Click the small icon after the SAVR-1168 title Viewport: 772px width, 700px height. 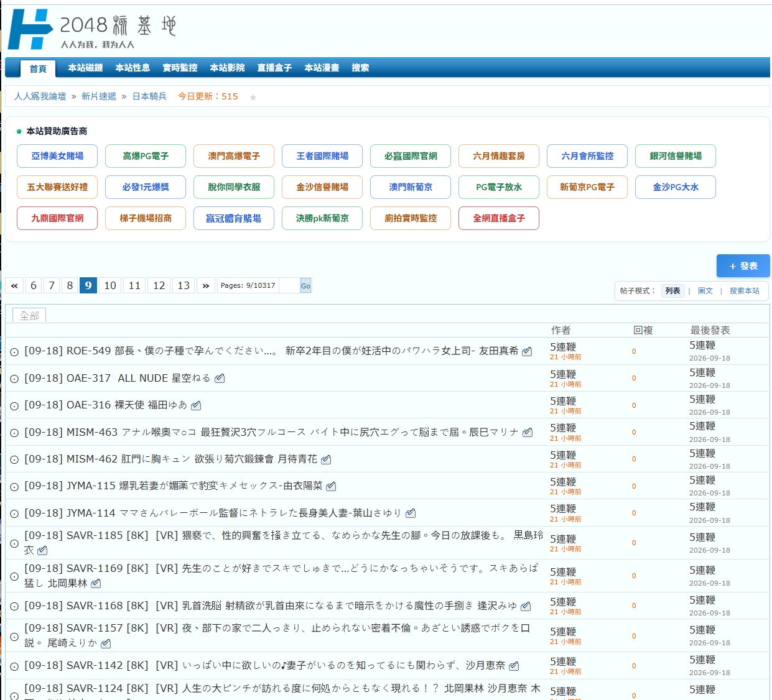click(526, 606)
